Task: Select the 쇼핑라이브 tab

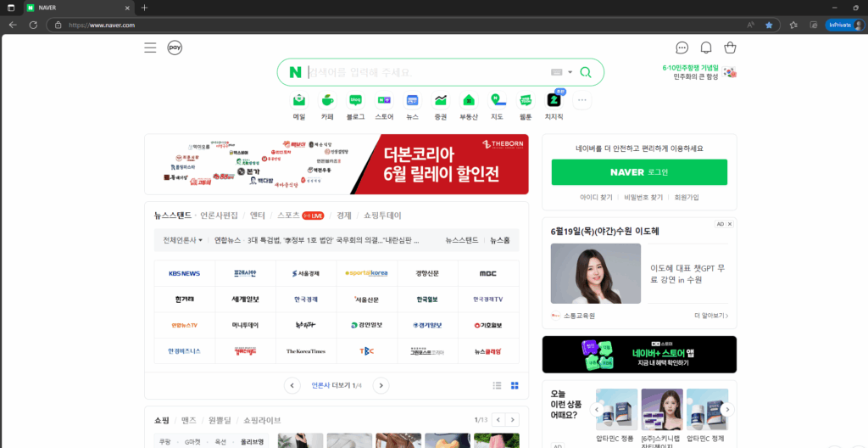Action: (x=264, y=420)
